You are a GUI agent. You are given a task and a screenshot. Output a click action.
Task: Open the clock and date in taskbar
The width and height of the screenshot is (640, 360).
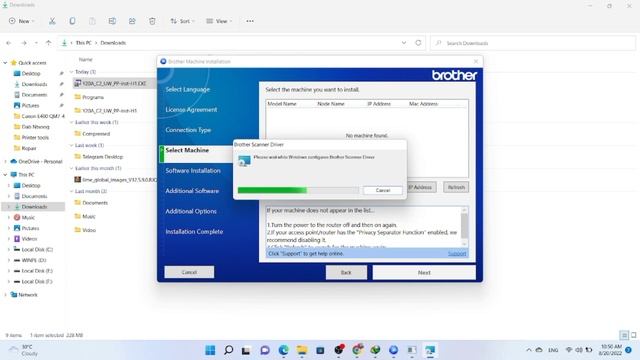[x=611, y=350]
